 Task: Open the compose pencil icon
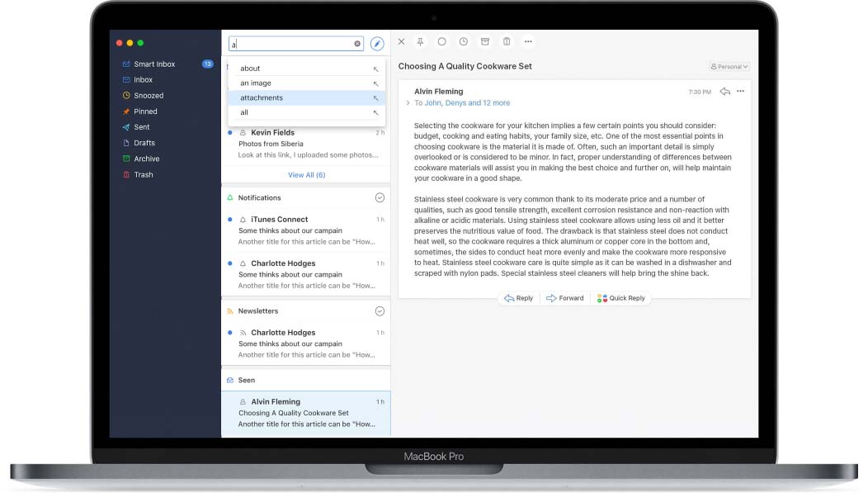coord(377,42)
